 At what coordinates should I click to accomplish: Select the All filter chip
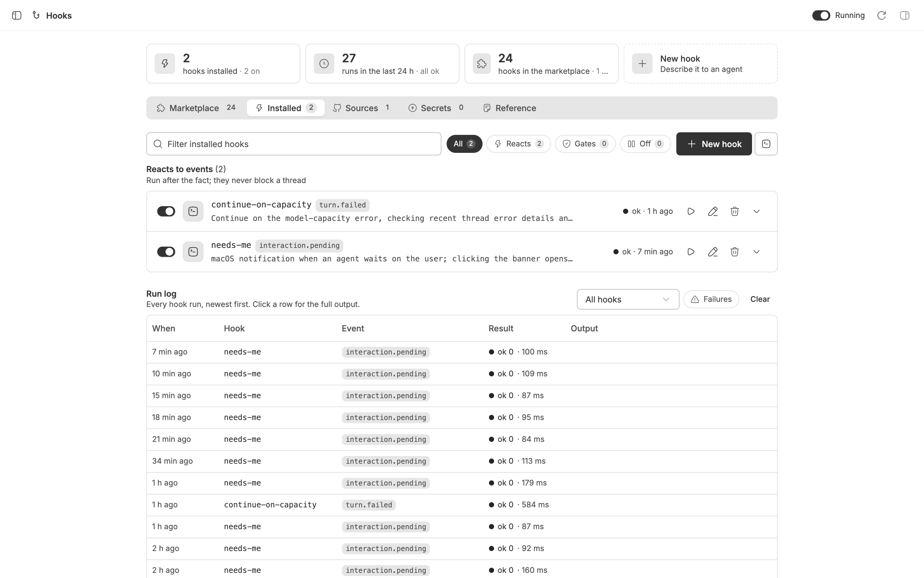coord(464,144)
